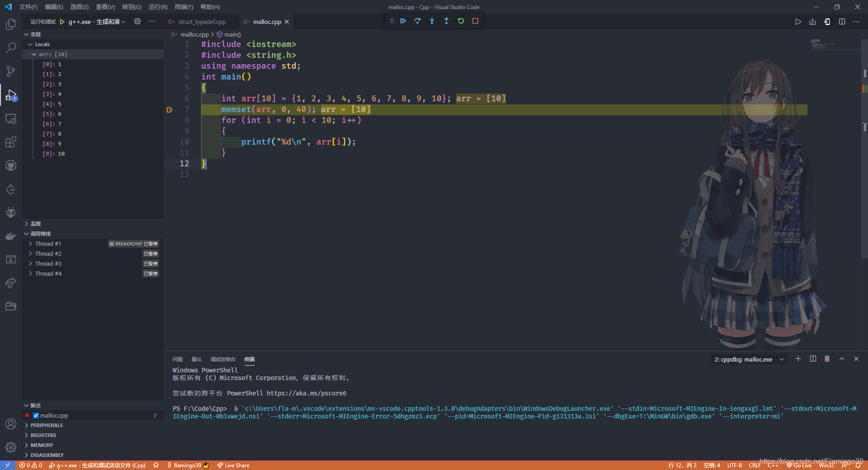868x470 pixels.
Task: Open the Accounts menu icon
Action: click(x=11, y=424)
